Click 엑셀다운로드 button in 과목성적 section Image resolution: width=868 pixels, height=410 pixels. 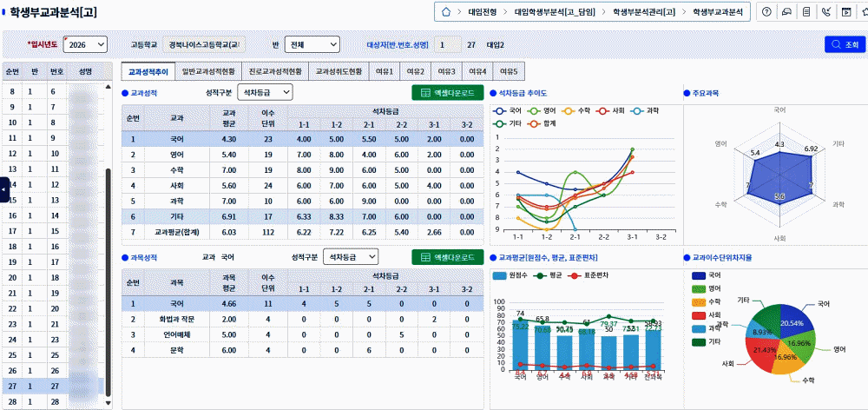(447, 257)
